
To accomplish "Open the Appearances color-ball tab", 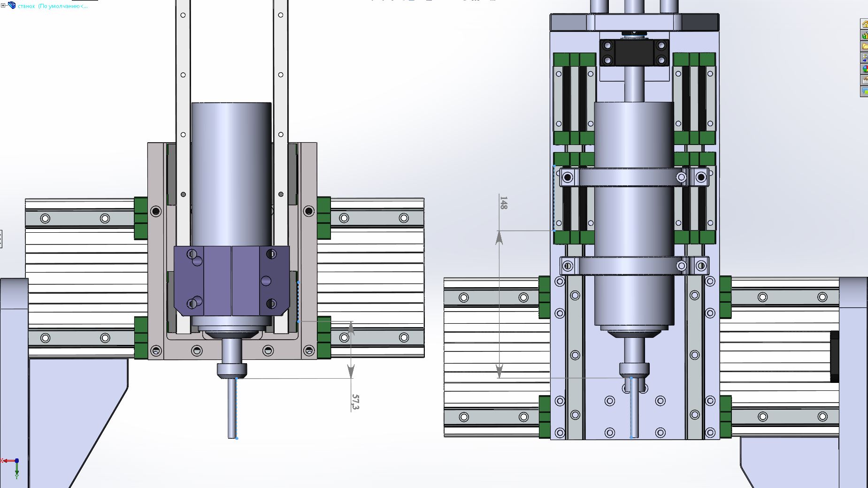I will [x=864, y=69].
